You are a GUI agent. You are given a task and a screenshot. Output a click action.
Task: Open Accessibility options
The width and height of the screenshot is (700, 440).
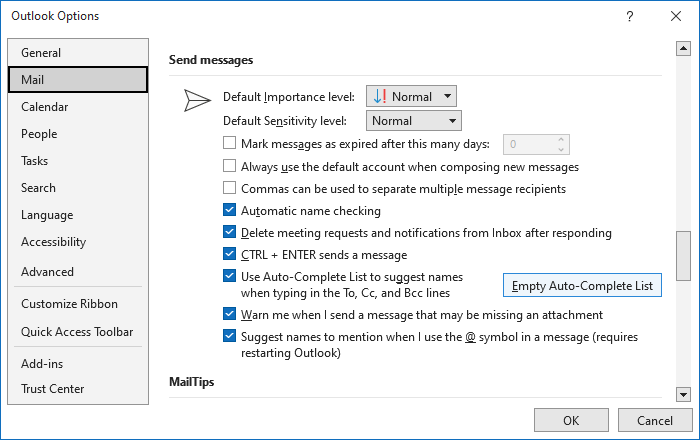point(78,242)
